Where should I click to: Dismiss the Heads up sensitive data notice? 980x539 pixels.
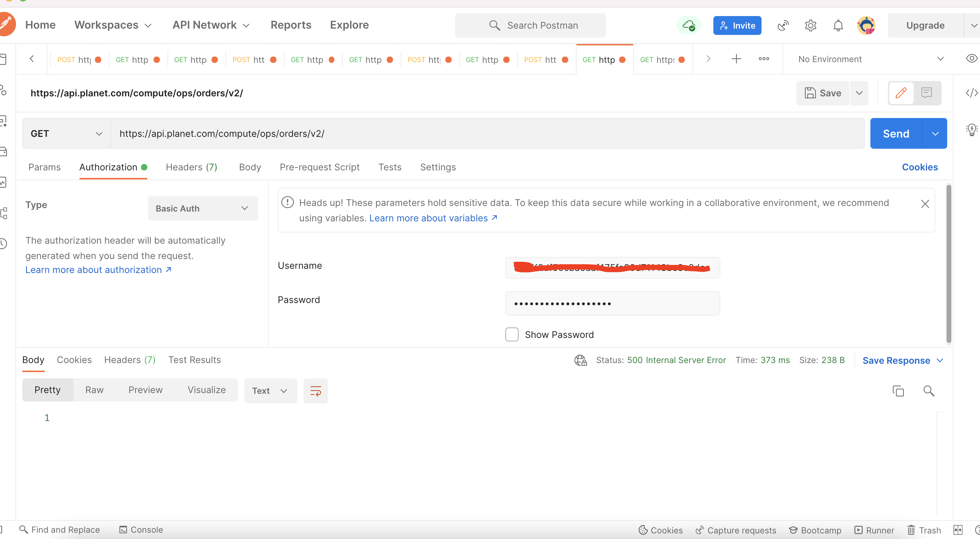click(925, 204)
